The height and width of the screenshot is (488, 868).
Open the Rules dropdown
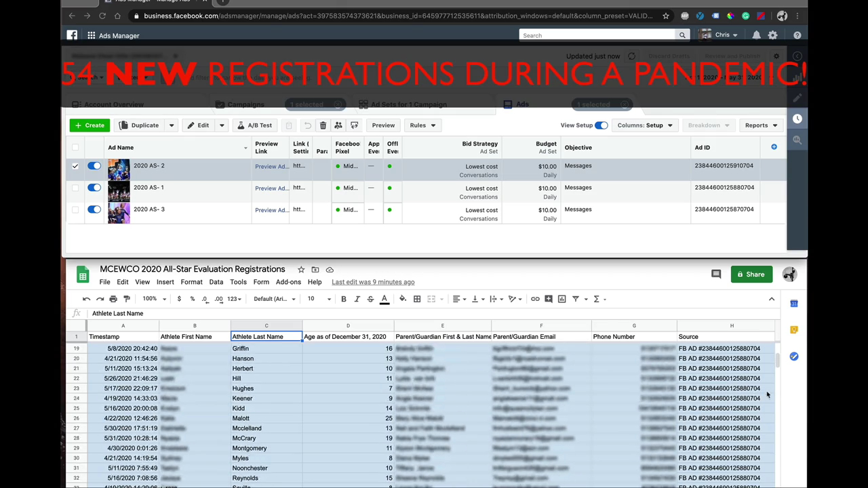(x=422, y=125)
